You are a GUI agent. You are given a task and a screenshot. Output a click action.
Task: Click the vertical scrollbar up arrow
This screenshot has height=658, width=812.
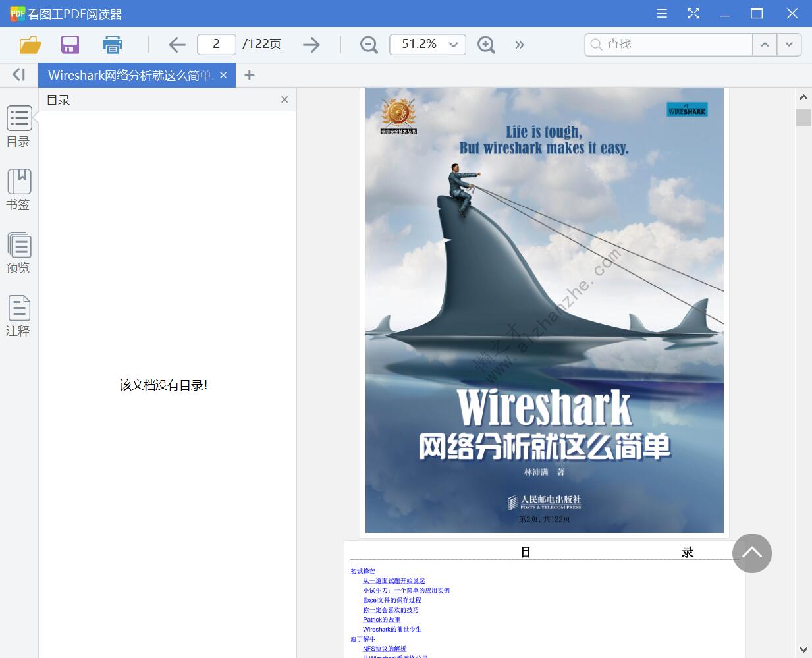(x=803, y=97)
